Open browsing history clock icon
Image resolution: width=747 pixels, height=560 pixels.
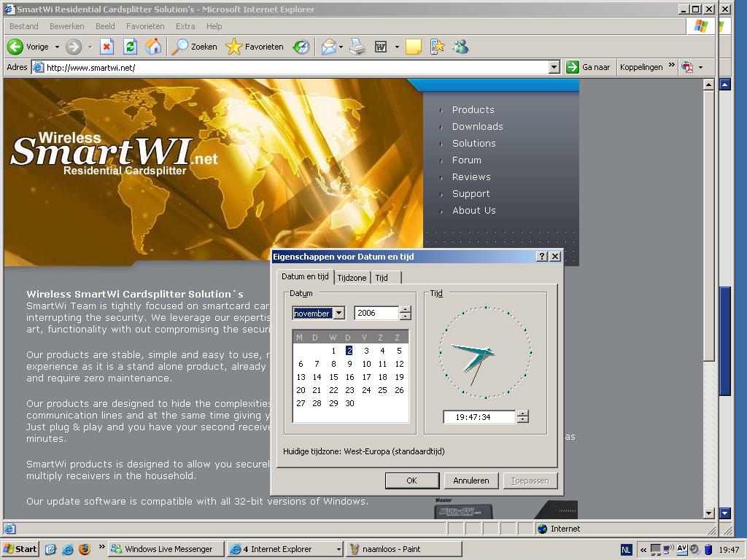pyautogui.click(x=301, y=47)
